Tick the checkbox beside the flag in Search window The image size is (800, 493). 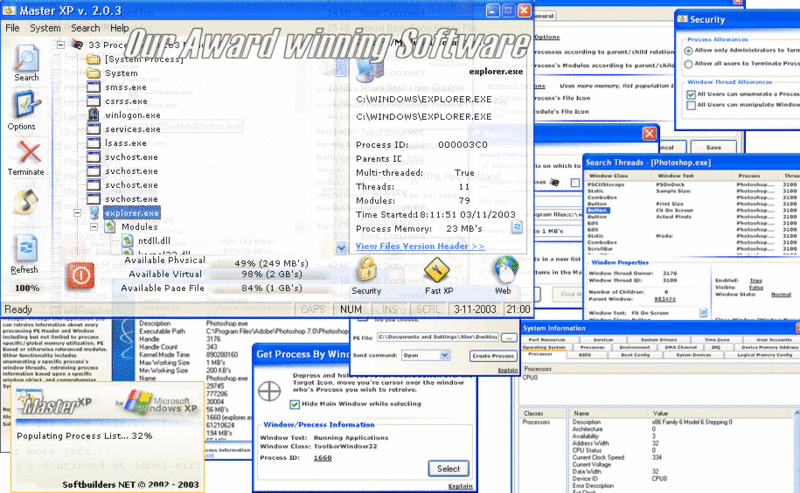coord(575,183)
